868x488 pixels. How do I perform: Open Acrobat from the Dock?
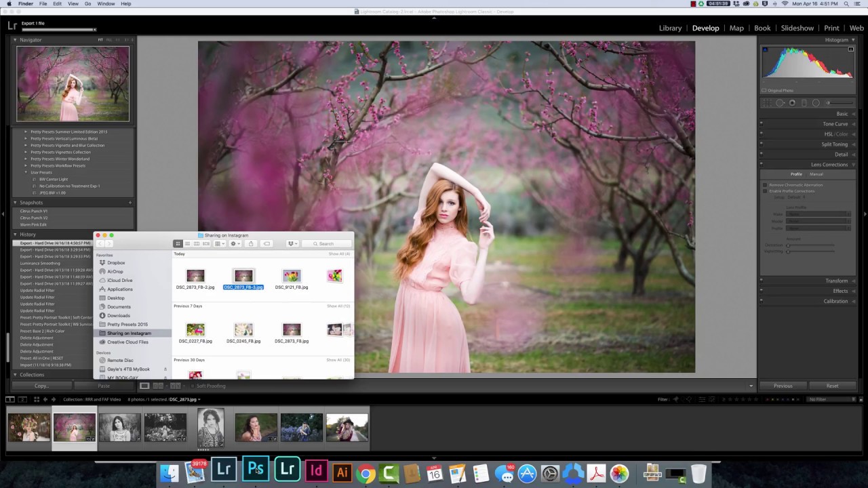click(x=596, y=473)
